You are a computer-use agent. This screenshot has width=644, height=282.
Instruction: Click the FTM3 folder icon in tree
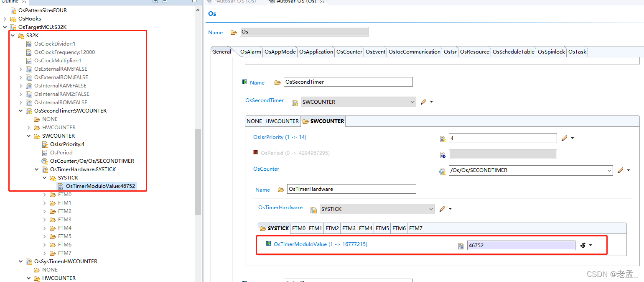[x=53, y=220]
